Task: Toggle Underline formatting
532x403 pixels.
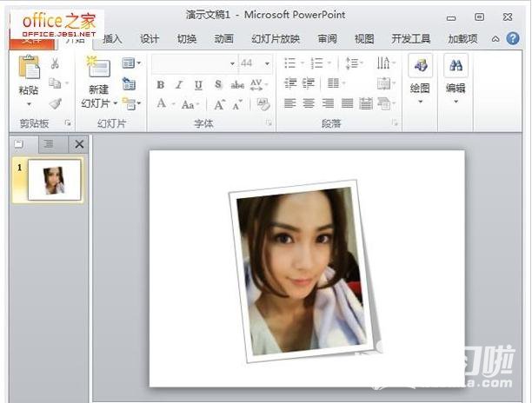Action: click(x=198, y=84)
